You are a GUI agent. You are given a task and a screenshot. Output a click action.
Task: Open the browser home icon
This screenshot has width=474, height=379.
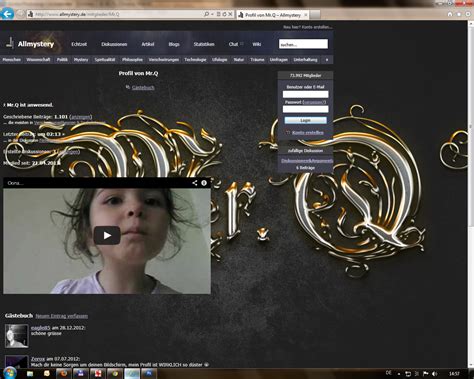(450, 14)
